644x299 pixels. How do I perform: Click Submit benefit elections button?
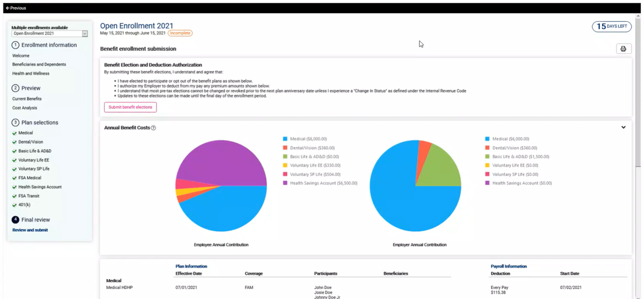pos(130,107)
